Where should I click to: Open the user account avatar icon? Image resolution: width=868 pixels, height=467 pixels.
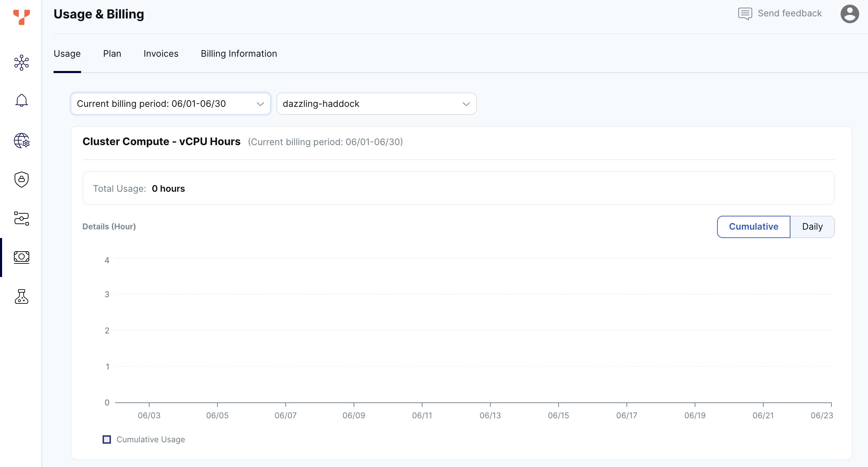pos(849,14)
